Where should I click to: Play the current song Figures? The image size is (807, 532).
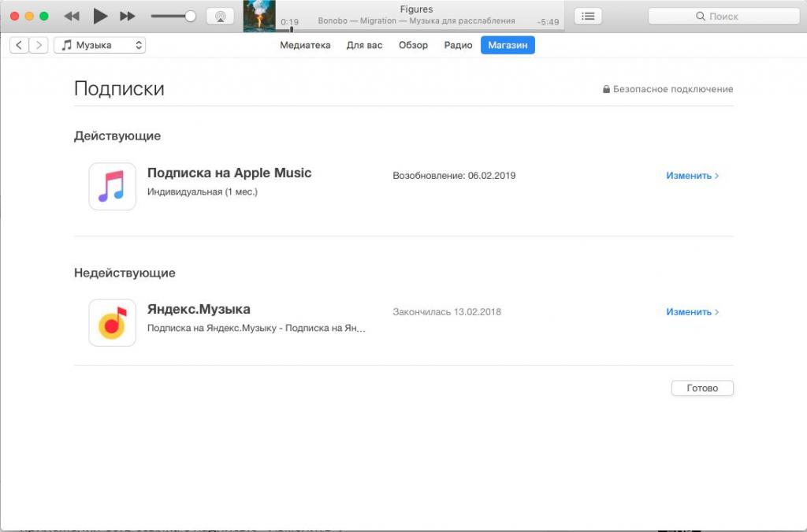tap(100, 17)
